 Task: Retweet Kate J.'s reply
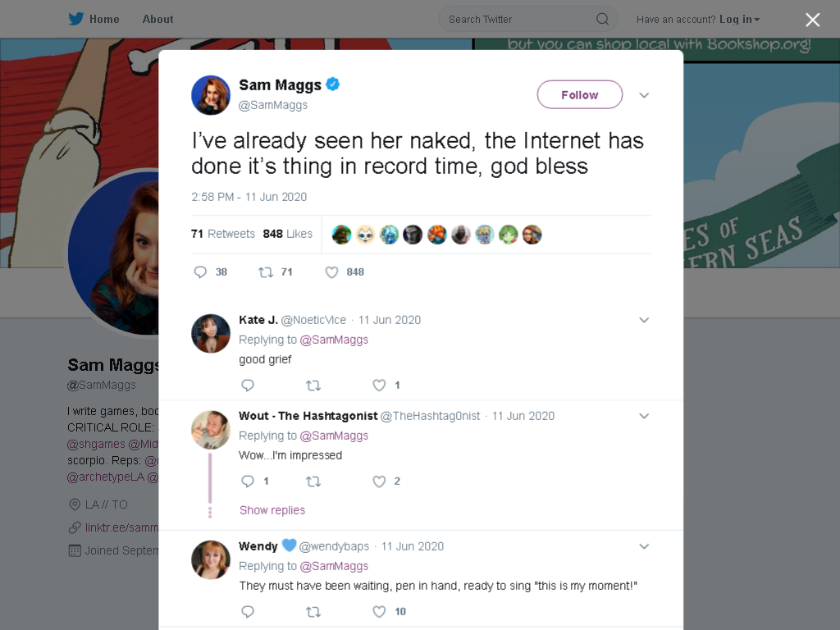tap(313, 386)
